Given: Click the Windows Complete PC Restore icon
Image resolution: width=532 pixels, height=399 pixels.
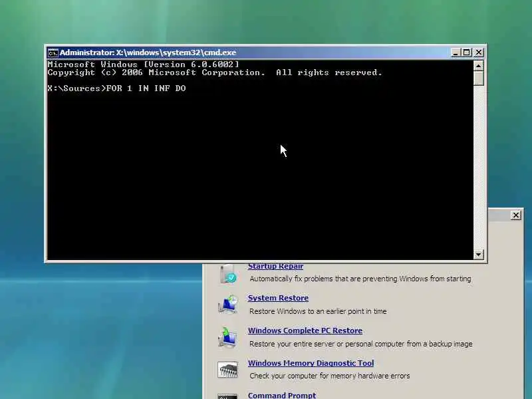Looking at the screenshot, I should pyautogui.click(x=227, y=337).
